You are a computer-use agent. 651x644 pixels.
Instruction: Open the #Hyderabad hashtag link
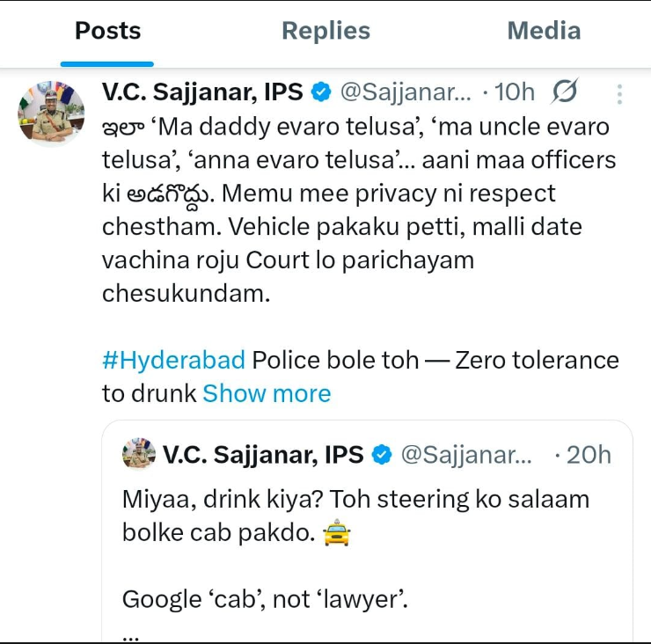coord(173,360)
